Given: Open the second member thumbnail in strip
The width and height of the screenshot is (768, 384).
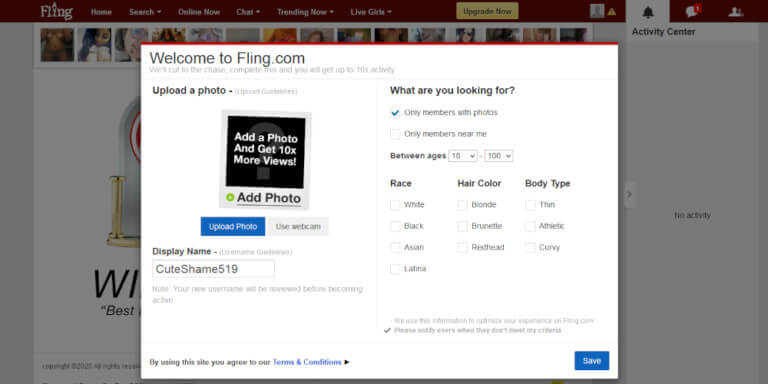Looking at the screenshot, I should click(94, 45).
